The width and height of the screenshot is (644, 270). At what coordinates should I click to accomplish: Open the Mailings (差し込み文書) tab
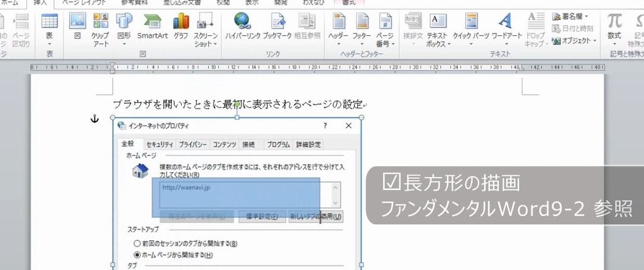pyautogui.click(x=182, y=3)
